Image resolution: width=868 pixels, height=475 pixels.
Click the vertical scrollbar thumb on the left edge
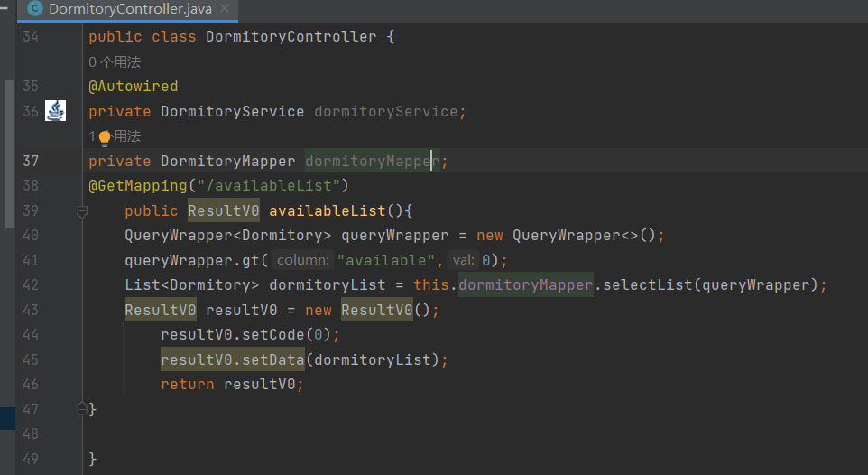pyautogui.click(x=10, y=154)
